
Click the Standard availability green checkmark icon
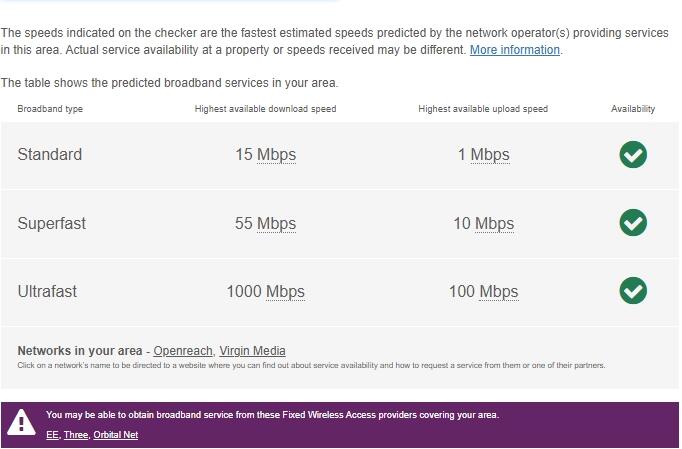pos(633,154)
